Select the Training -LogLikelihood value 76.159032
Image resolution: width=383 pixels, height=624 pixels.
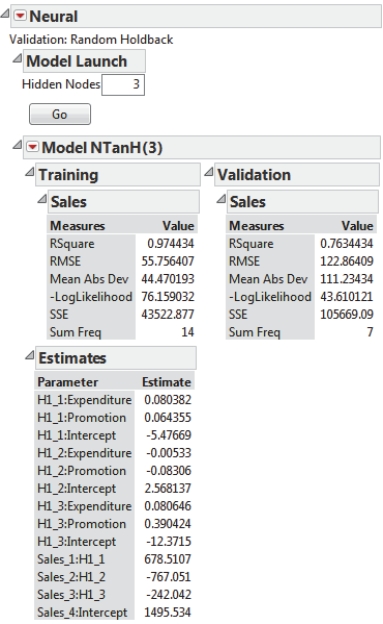pos(168,296)
